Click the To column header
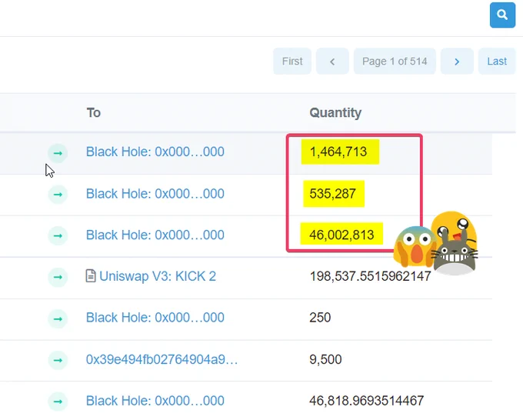523x420 pixels. coord(94,113)
